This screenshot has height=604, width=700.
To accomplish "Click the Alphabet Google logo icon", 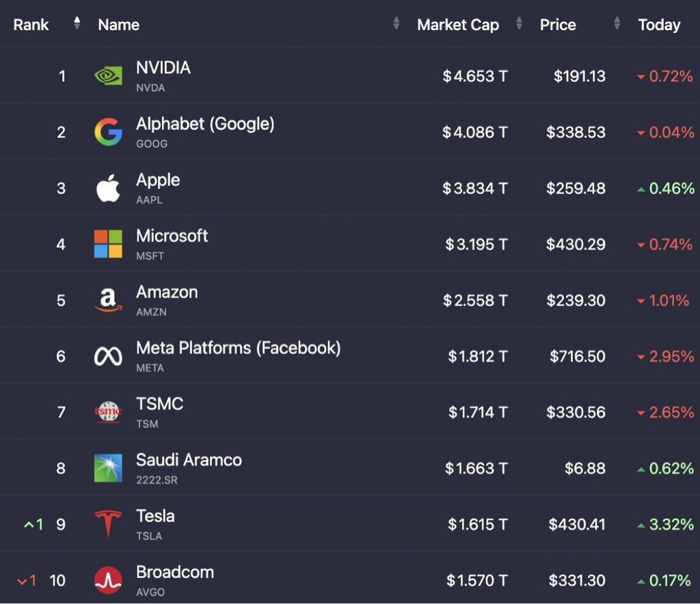I will (108, 132).
